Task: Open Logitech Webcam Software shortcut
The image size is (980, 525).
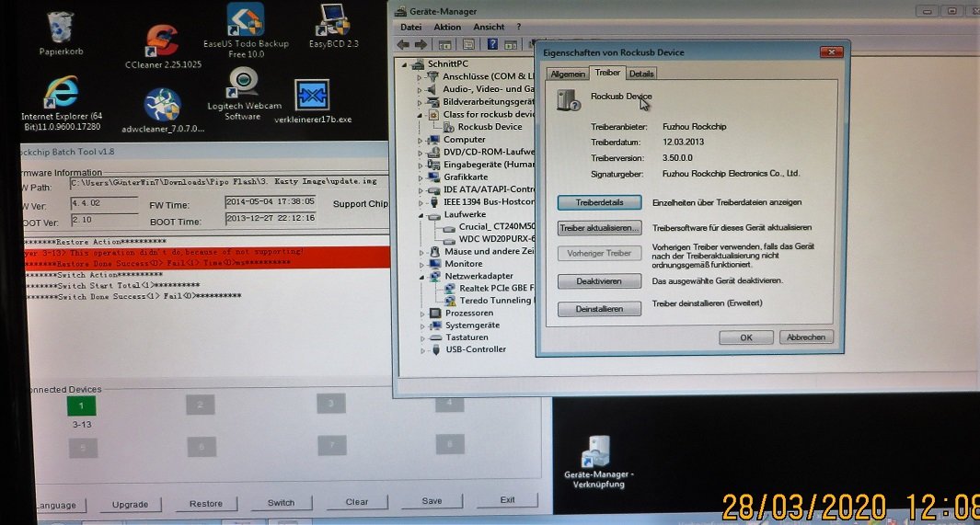Action: (245, 94)
